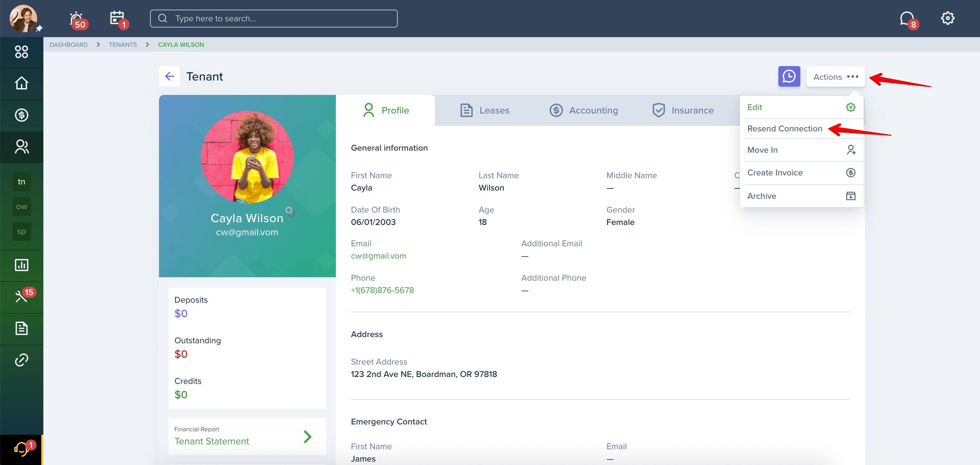Click the email under Cayla Wilson's name

(247, 232)
